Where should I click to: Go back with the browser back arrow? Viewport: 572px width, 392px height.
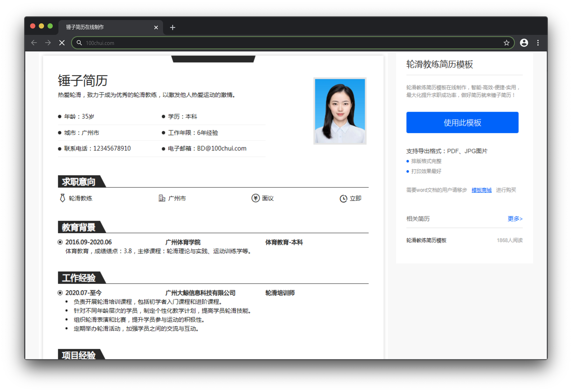click(x=34, y=43)
